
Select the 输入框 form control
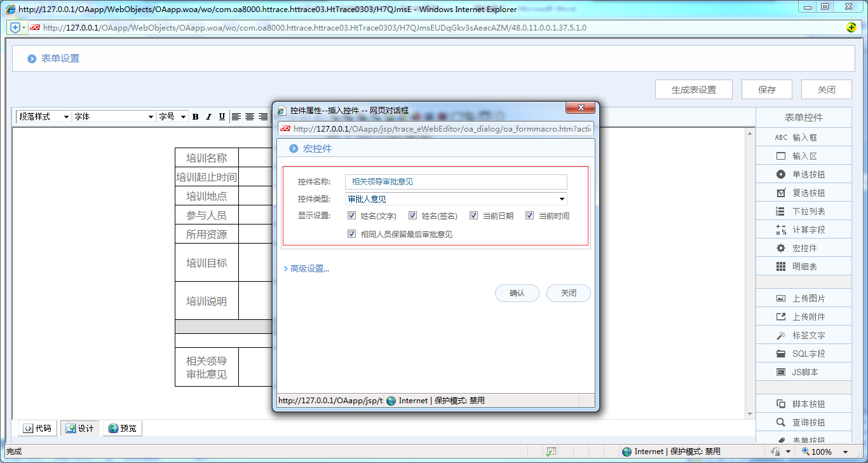[x=804, y=137]
